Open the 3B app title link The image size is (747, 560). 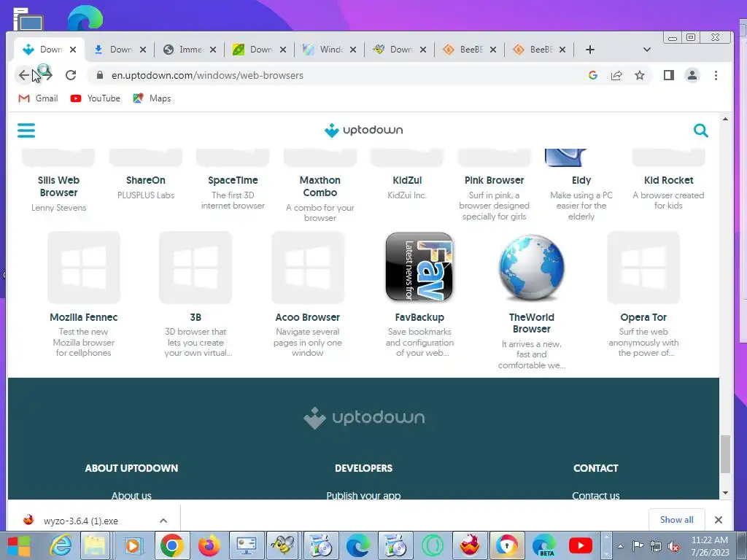click(x=196, y=317)
